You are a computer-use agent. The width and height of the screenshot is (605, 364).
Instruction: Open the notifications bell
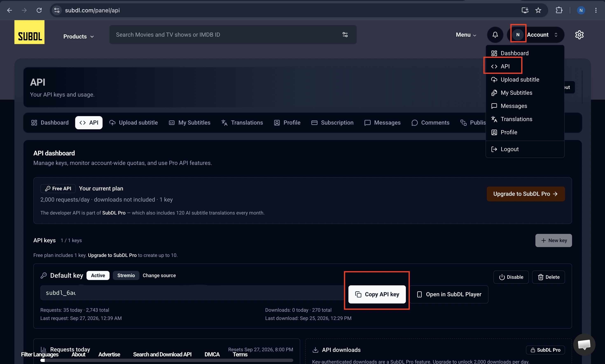(x=495, y=35)
